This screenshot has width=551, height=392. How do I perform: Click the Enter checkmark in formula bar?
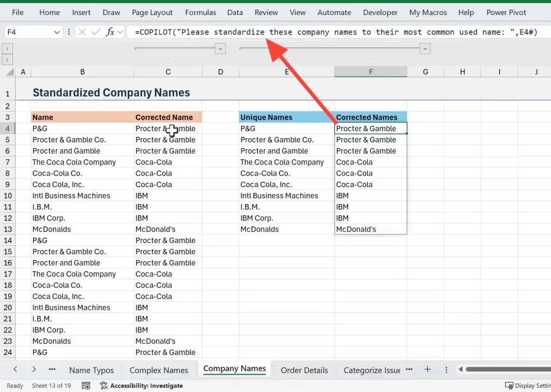(x=96, y=32)
